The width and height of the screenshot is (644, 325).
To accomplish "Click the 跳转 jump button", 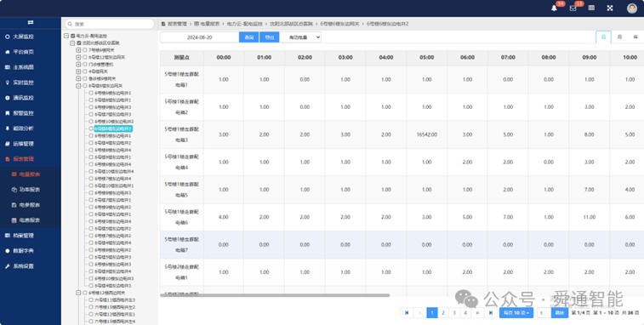I will click(560, 313).
